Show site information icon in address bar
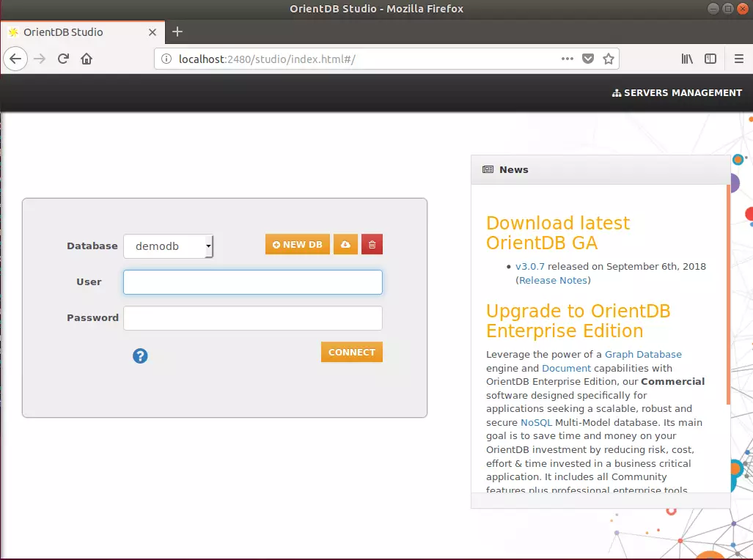This screenshot has width=753, height=560. (166, 59)
